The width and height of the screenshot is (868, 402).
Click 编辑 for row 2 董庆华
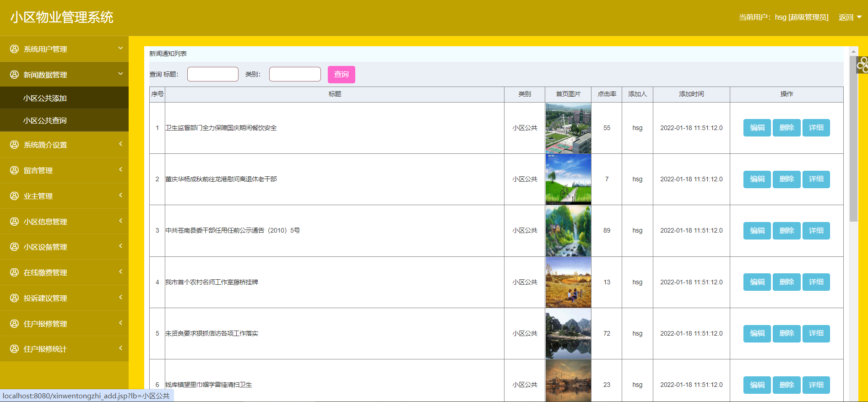pyautogui.click(x=757, y=179)
